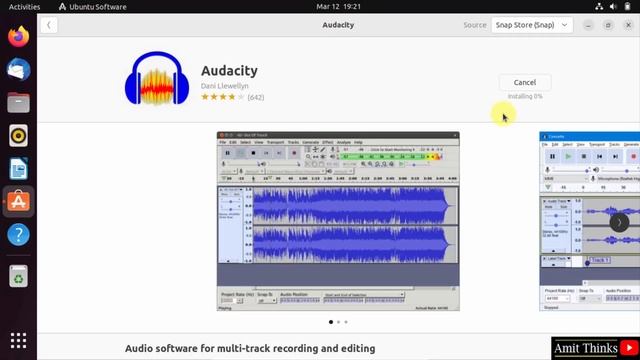Open Files manager from the dock
Image resolution: width=640 pixels, height=360 pixels.
point(18,102)
